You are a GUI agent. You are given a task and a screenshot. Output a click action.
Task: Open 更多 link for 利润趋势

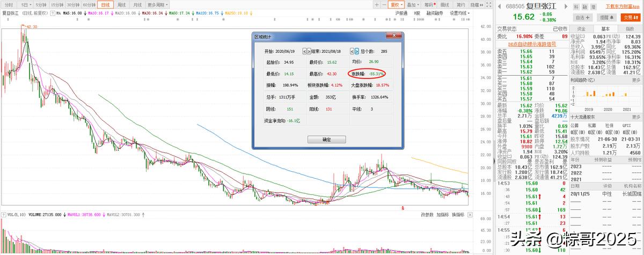[x=635, y=79]
